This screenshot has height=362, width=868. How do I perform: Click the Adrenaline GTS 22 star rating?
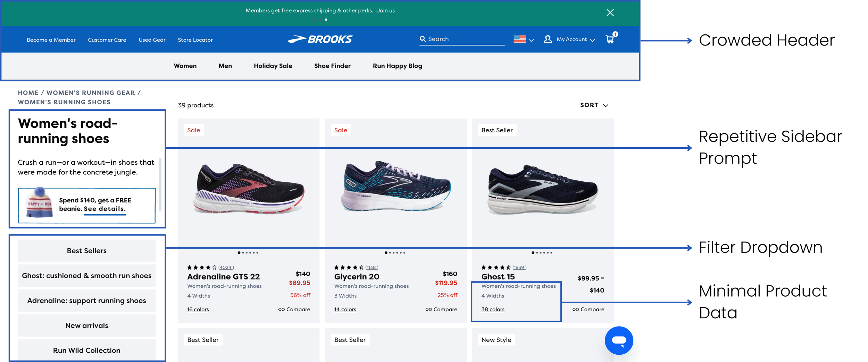click(202, 267)
